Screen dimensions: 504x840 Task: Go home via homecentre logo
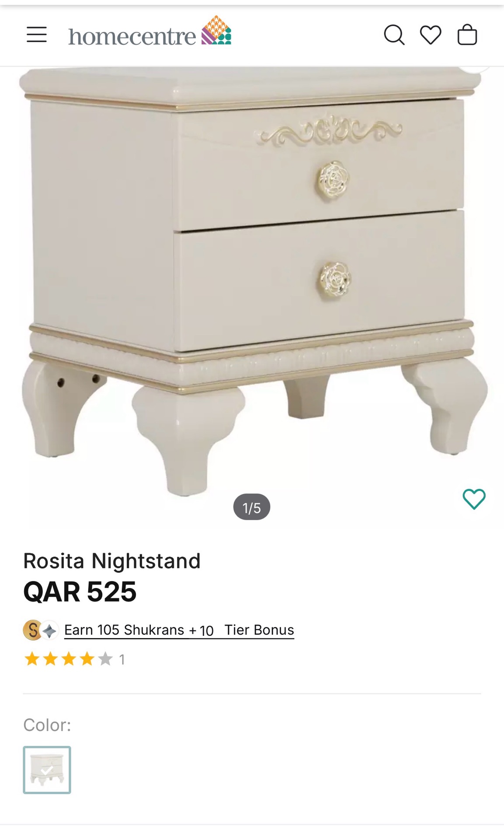click(150, 31)
